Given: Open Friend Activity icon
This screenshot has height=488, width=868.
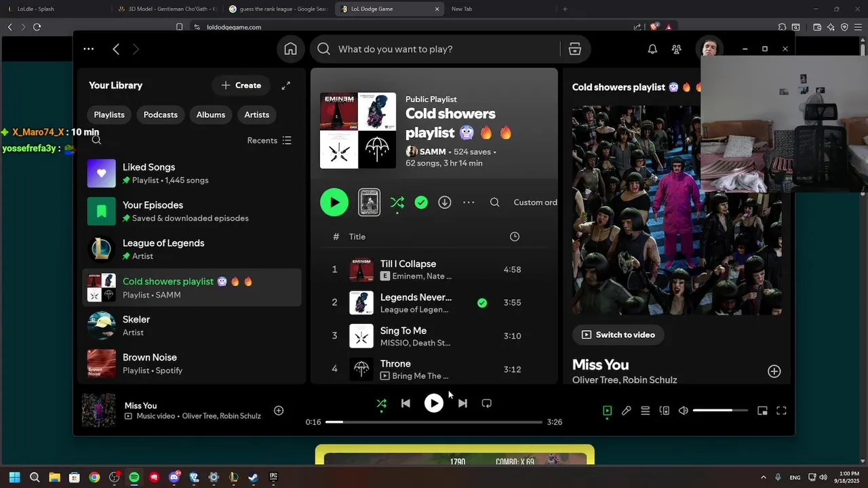Looking at the screenshot, I should [677, 49].
